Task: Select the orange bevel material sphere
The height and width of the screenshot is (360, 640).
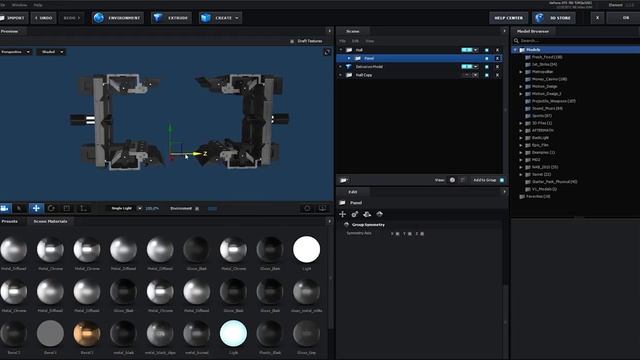Action: 87,333
